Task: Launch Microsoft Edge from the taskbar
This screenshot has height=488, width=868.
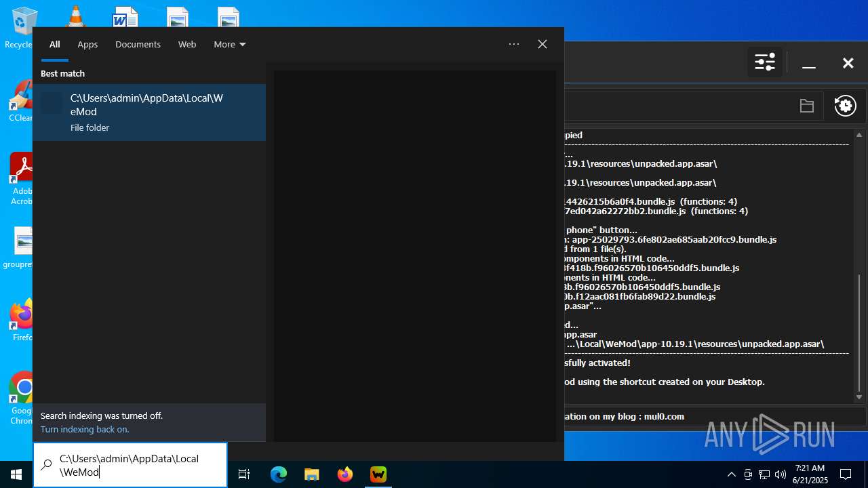Action: point(279,474)
